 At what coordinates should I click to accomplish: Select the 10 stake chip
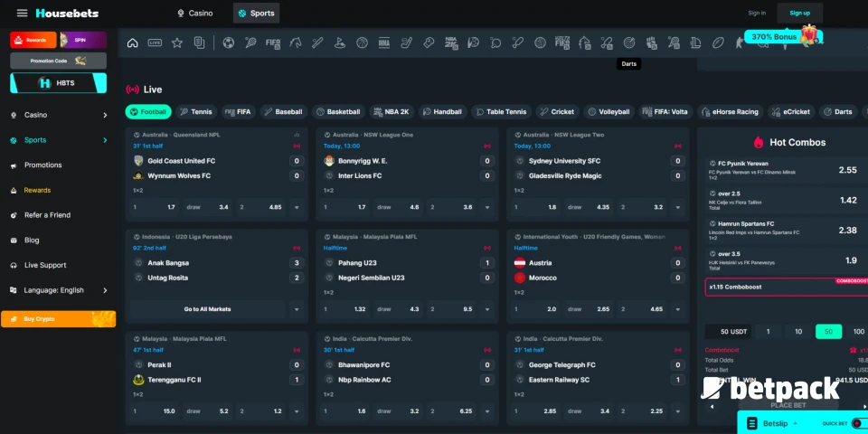coord(798,332)
